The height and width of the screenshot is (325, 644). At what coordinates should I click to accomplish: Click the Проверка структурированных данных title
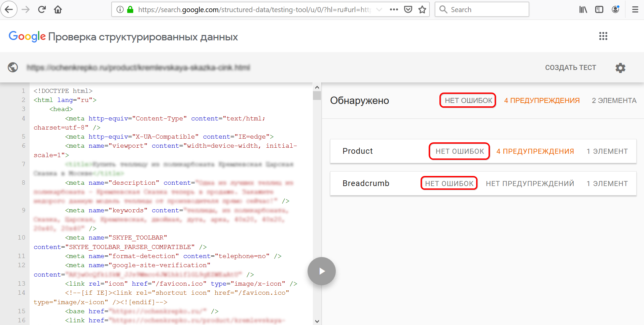click(143, 37)
